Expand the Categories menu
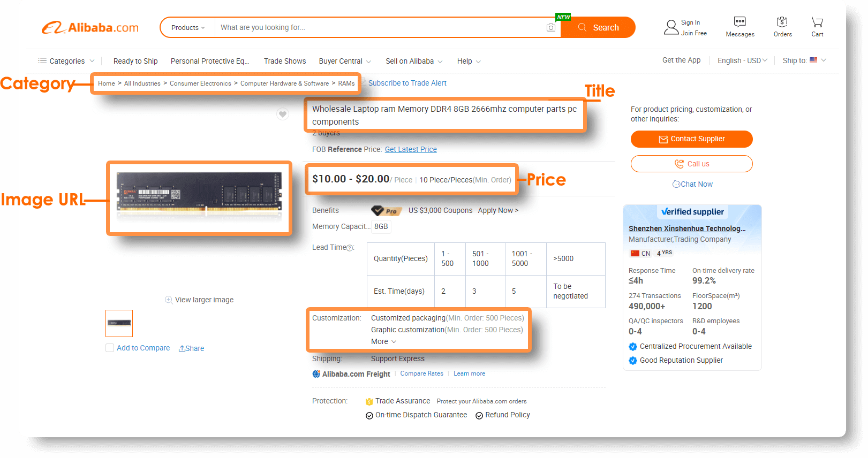868x458 pixels. tap(66, 61)
